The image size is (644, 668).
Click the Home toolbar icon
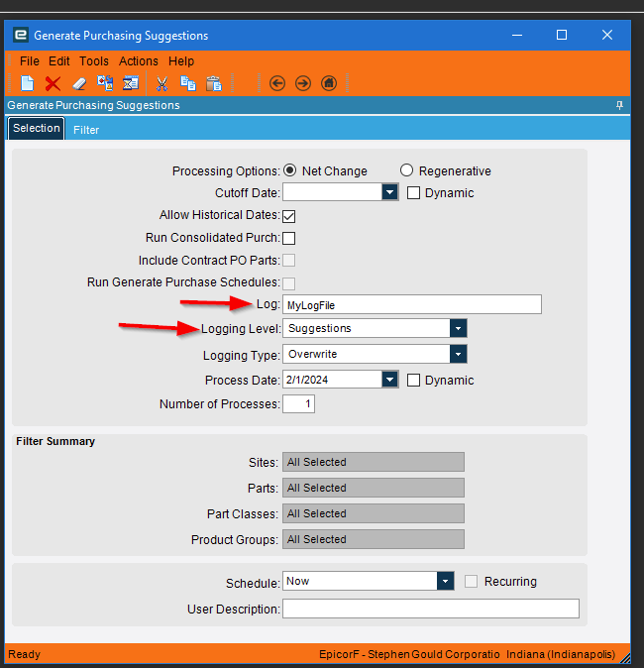click(x=329, y=83)
